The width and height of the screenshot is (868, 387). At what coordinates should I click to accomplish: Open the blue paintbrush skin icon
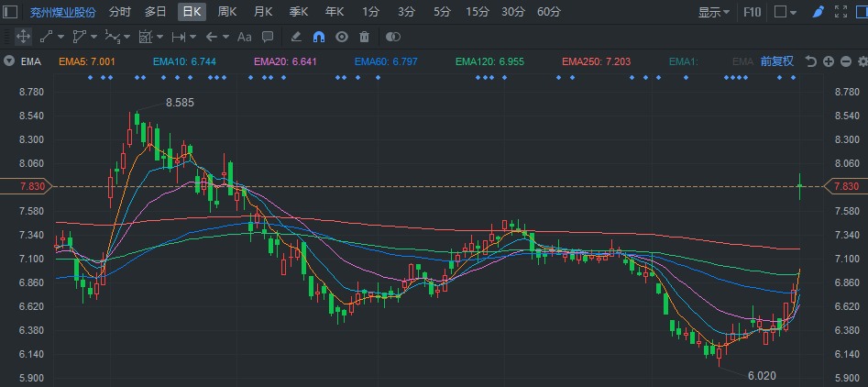click(819, 12)
